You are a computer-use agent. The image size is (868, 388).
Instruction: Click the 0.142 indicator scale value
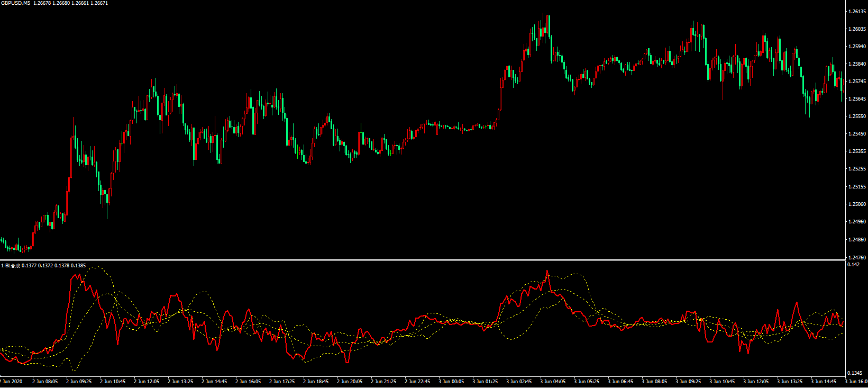[x=853, y=265]
